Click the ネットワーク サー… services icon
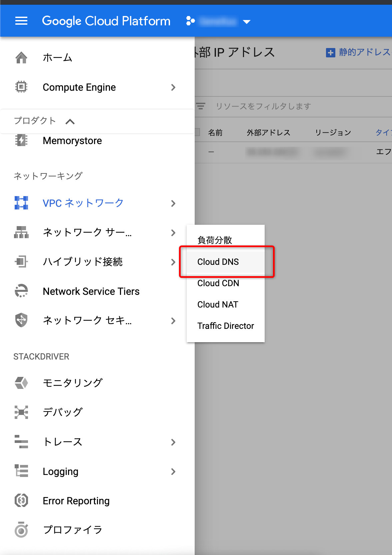 click(x=21, y=232)
